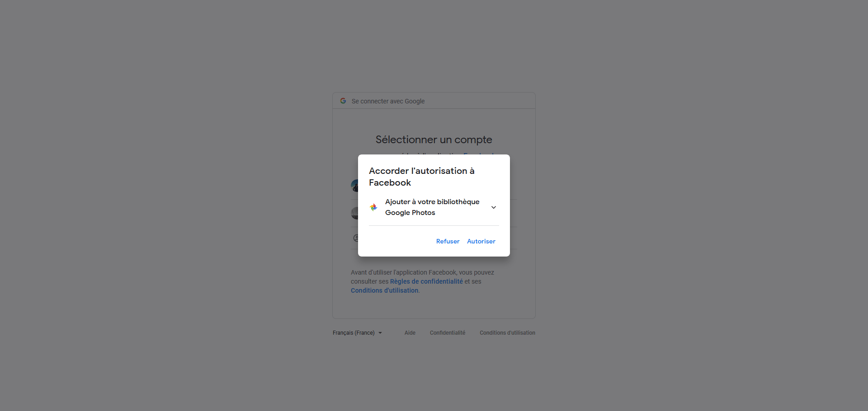This screenshot has width=868, height=411.
Task: Click the Se connecter avec Google header text
Action: tap(388, 101)
